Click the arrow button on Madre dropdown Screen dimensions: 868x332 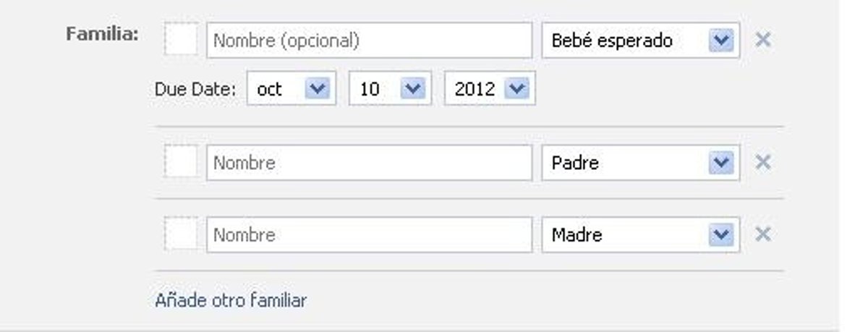720,235
